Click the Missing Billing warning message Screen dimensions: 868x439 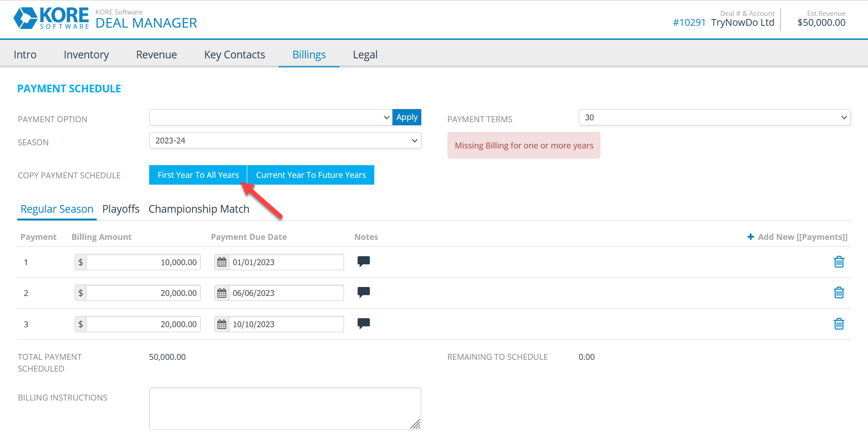tap(524, 145)
